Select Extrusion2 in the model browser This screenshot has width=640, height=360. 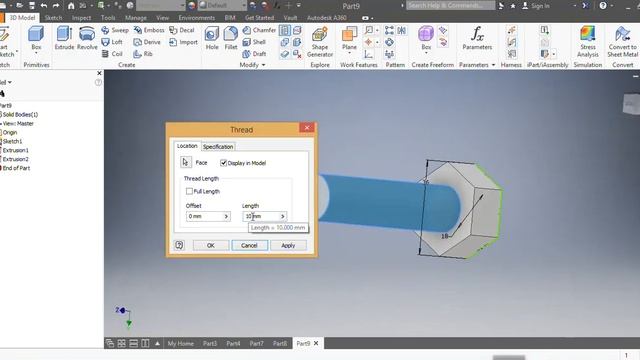pos(16,159)
